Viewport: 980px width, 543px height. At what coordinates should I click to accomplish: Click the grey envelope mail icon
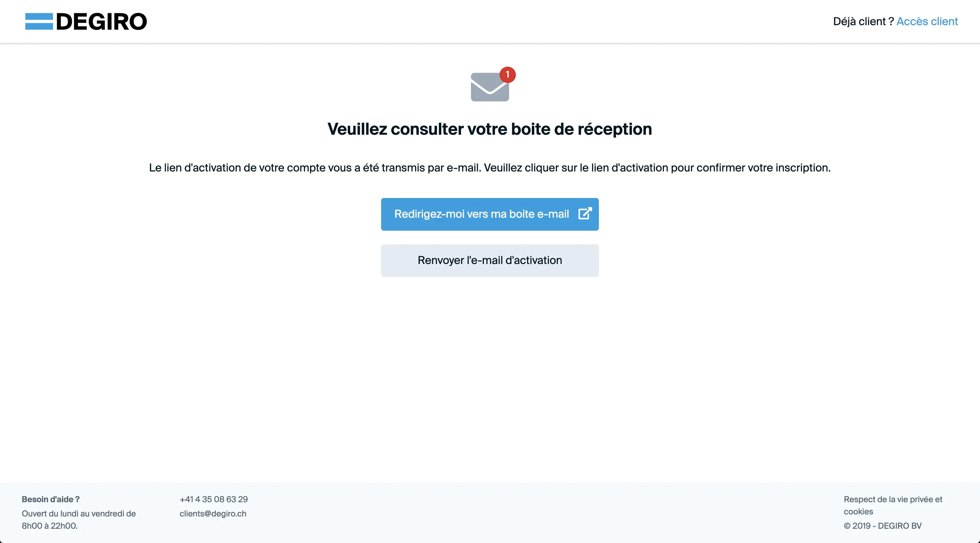487,90
